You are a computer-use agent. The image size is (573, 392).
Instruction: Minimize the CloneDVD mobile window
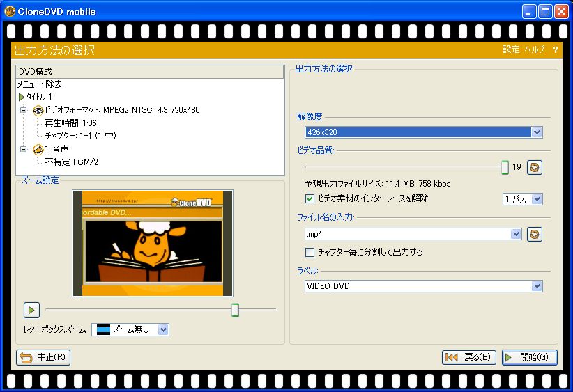[x=528, y=12]
